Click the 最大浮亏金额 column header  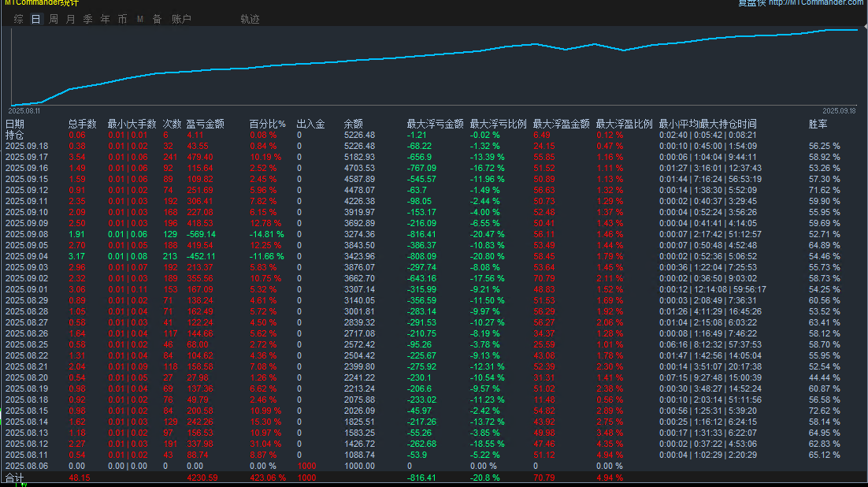click(x=435, y=124)
